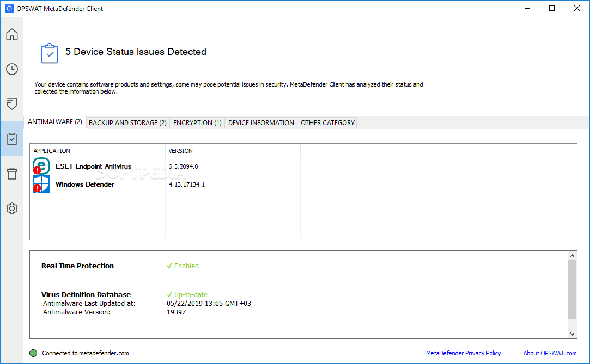Open the ENCRYPTION (1) tab
The height and width of the screenshot is (364, 590).
click(197, 123)
